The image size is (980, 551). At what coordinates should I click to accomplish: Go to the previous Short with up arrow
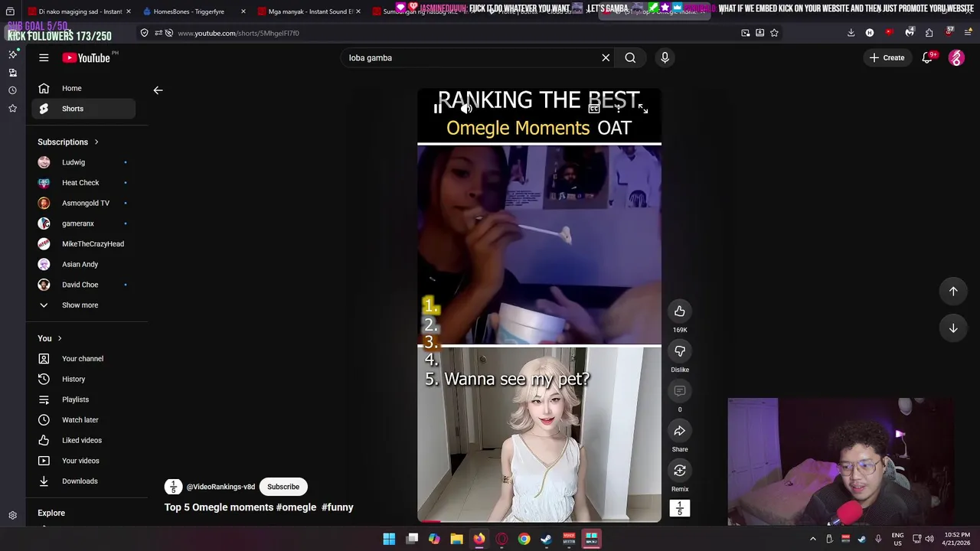pyautogui.click(x=953, y=291)
